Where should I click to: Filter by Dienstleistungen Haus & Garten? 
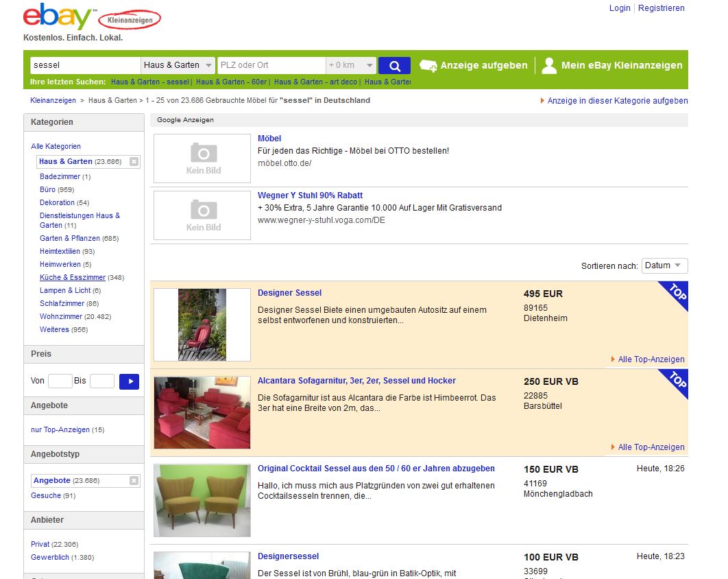click(80, 220)
